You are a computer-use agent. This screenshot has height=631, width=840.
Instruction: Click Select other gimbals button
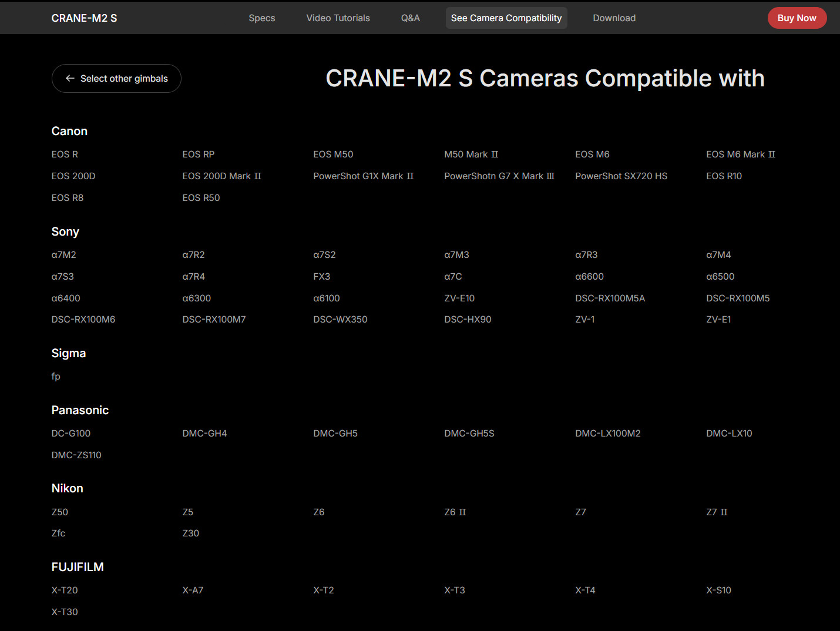coord(116,78)
